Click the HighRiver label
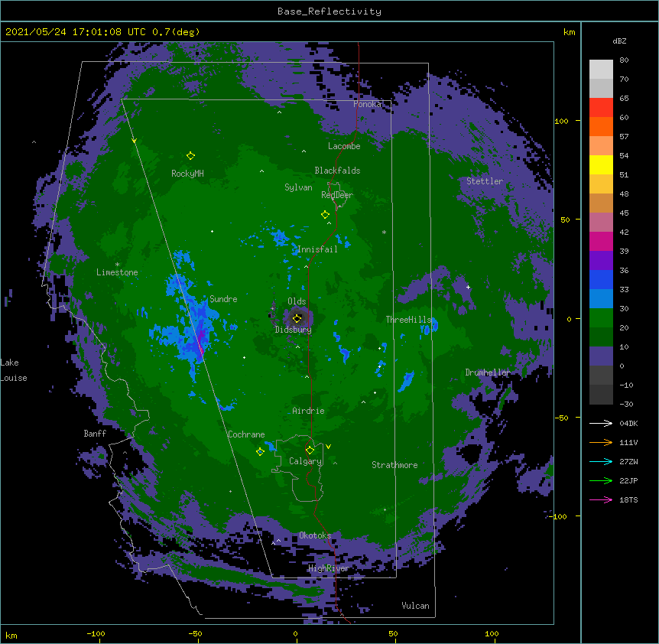The image size is (659, 644). [329, 568]
